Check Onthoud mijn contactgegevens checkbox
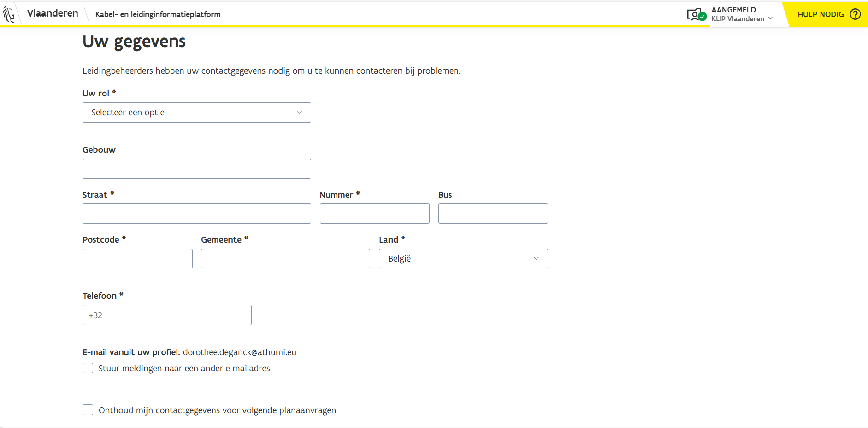 88,410
